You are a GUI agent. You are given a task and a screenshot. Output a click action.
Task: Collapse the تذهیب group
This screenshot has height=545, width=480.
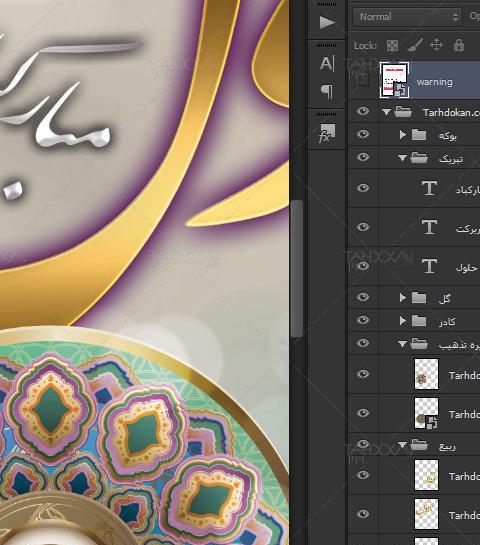(402, 344)
